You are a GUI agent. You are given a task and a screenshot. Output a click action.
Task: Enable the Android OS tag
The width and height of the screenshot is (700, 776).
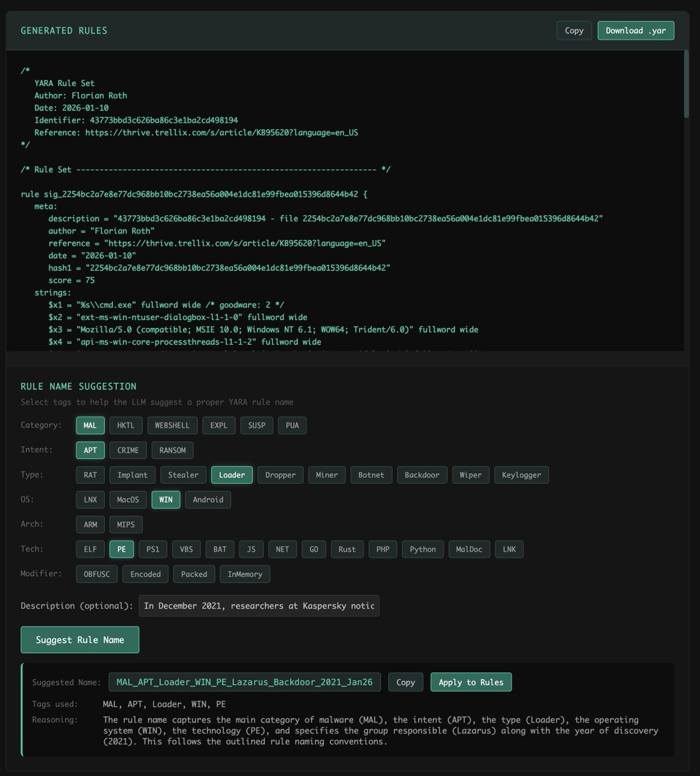(x=208, y=499)
